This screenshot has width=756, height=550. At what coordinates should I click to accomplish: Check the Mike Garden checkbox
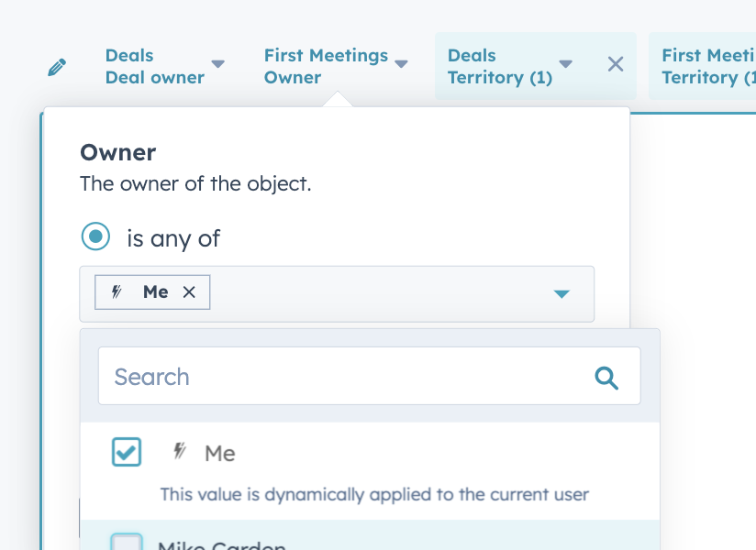click(126, 543)
